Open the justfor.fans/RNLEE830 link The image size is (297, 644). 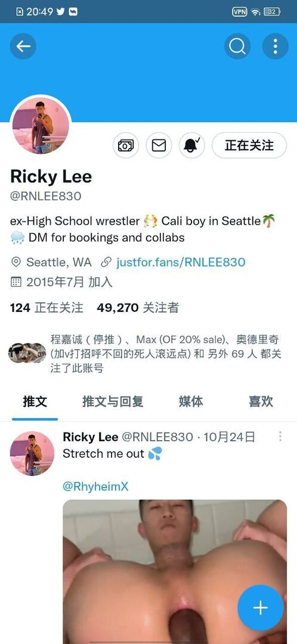tap(181, 262)
